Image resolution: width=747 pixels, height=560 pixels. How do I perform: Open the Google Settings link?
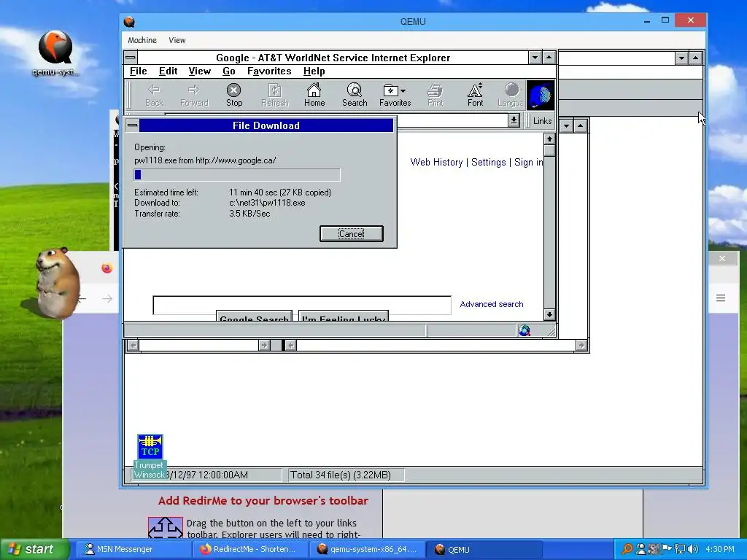[488, 163]
